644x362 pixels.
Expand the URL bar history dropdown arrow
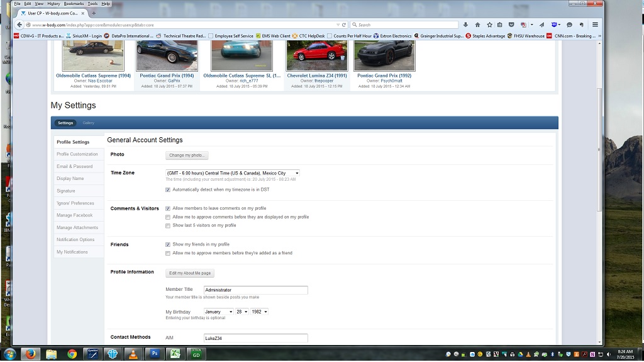click(x=338, y=25)
